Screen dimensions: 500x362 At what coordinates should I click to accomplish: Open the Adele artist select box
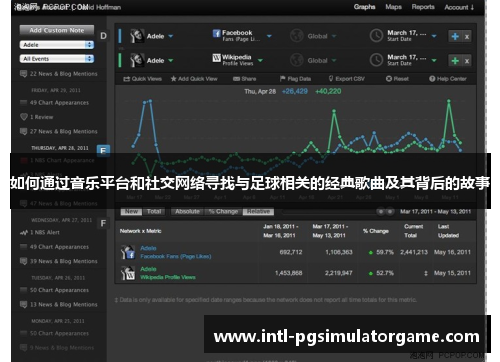57,45
